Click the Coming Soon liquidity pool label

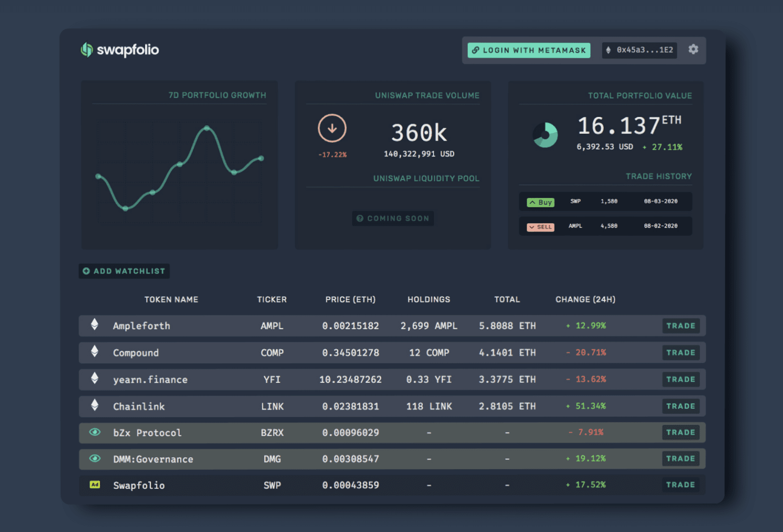393,219
